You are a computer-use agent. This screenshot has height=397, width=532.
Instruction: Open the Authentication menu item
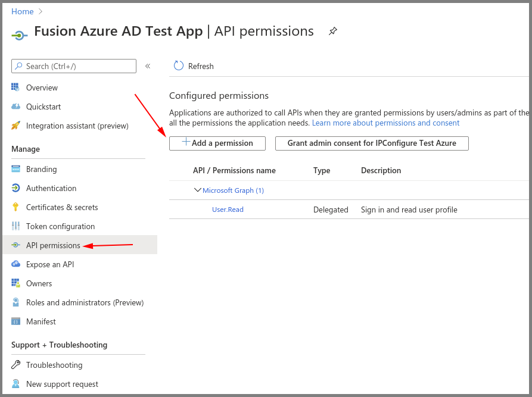point(51,188)
